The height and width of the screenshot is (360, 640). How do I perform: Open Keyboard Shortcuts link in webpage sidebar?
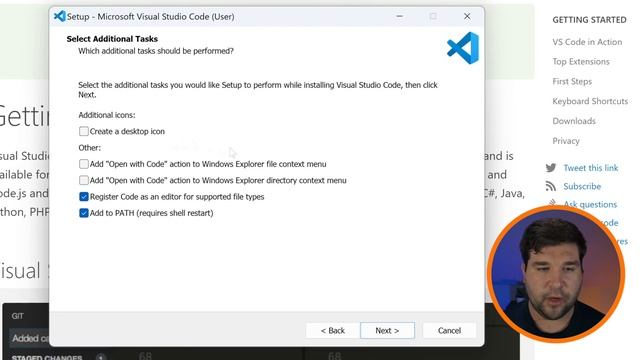[590, 101]
